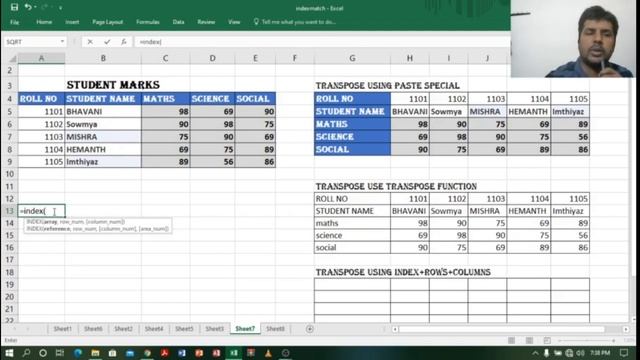The image size is (640, 360).
Task: Open Microsoft Edge from taskbar
Action: (78, 353)
